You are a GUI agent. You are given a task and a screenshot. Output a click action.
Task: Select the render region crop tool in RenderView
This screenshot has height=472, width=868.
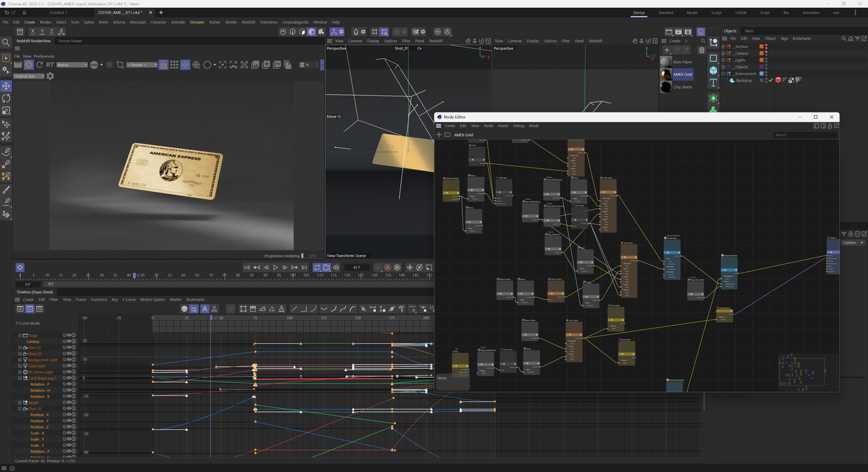pyautogui.click(x=121, y=65)
